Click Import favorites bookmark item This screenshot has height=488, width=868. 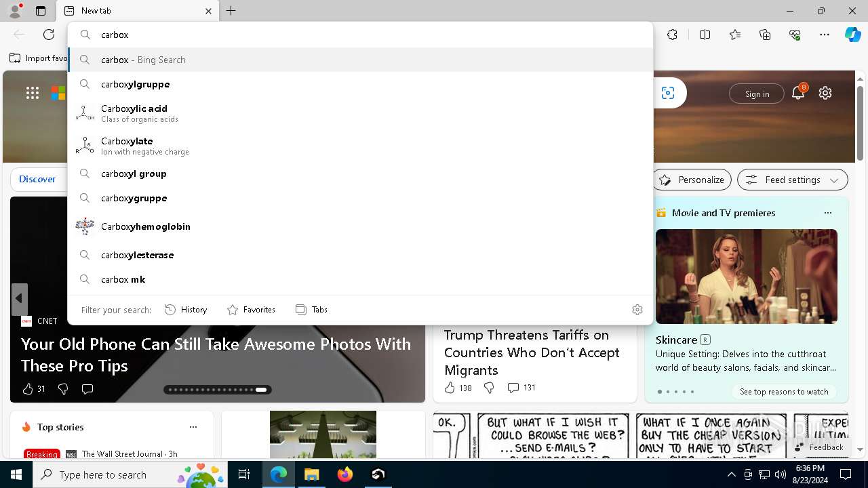tap(38, 58)
